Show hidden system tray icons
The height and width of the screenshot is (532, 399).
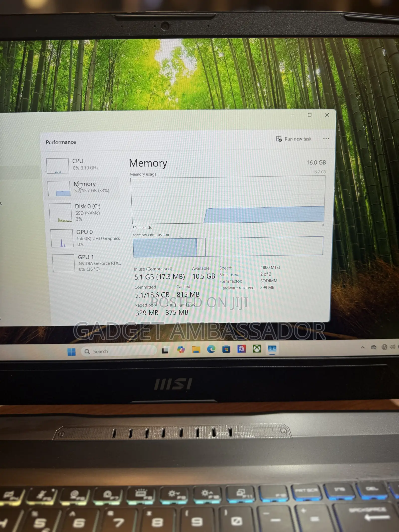click(x=363, y=347)
